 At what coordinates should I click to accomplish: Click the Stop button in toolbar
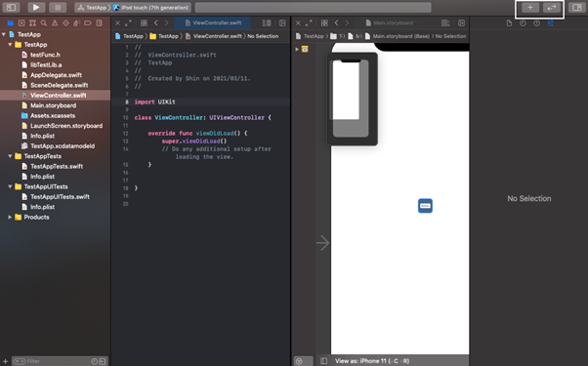click(58, 8)
